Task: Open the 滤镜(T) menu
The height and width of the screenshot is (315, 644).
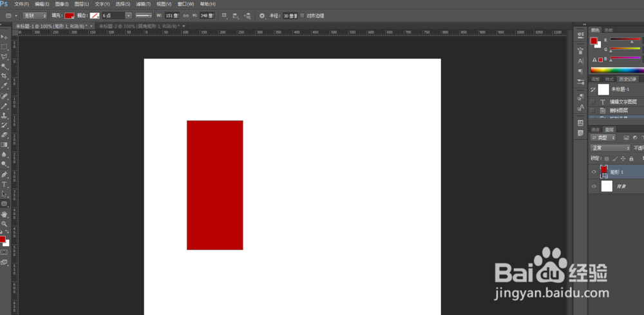Action: [x=143, y=4]
